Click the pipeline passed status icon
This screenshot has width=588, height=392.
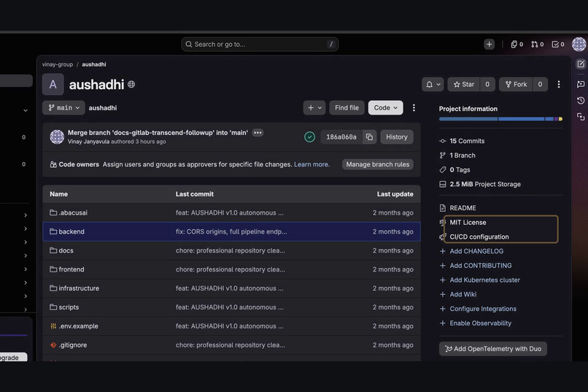(x=309, y=137)
